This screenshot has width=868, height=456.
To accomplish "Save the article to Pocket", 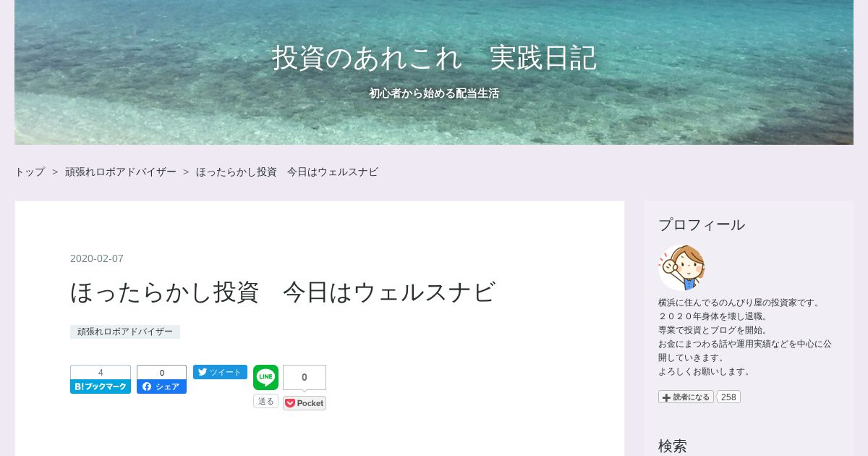I will pyautogui.click(x=305, y=403).
